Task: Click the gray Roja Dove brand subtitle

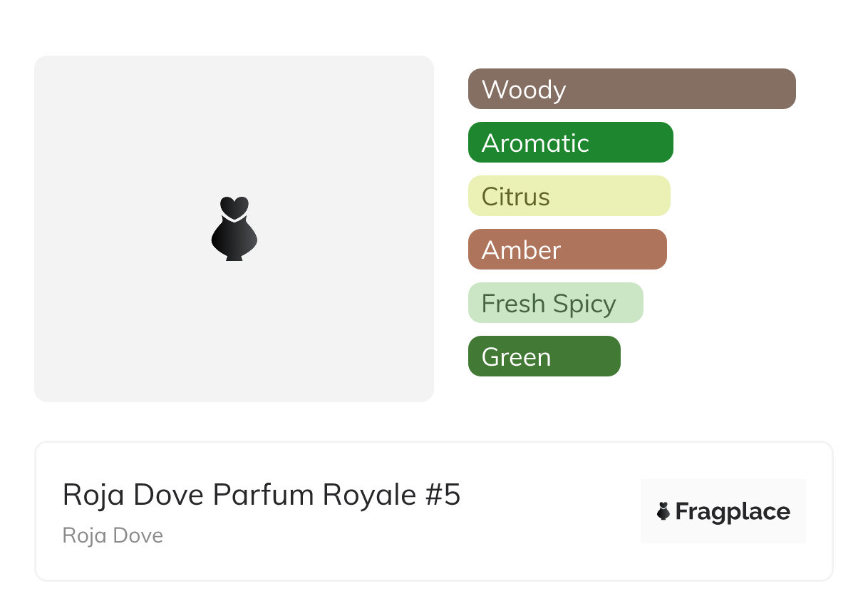Action: pos(113,535)
